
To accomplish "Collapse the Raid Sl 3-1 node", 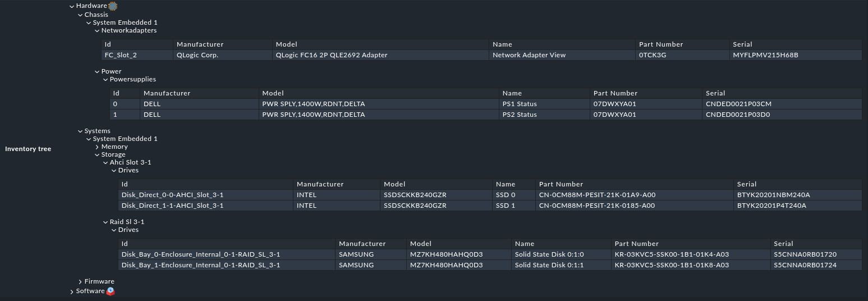I will (105, 222).
